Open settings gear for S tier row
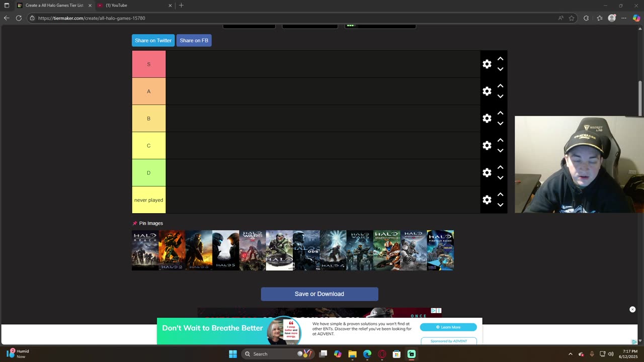Viewport: 644px width, 362px height. [487, 64]
